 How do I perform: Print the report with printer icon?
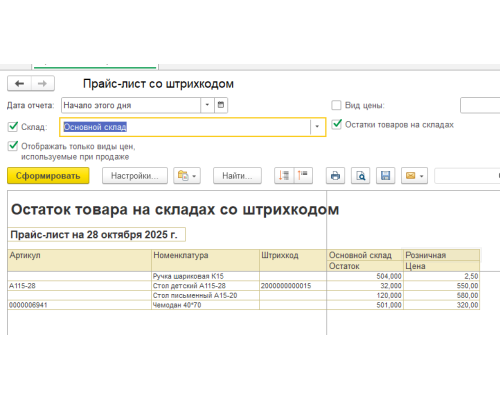(335, 176)
